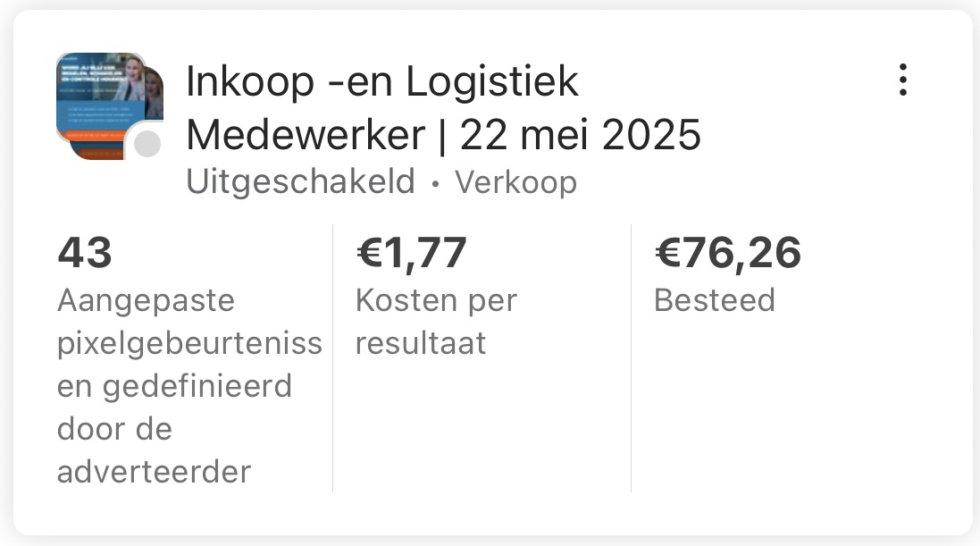Select the €76,26 amount spent value
980x546 pixels.
[x=727, y=253]
